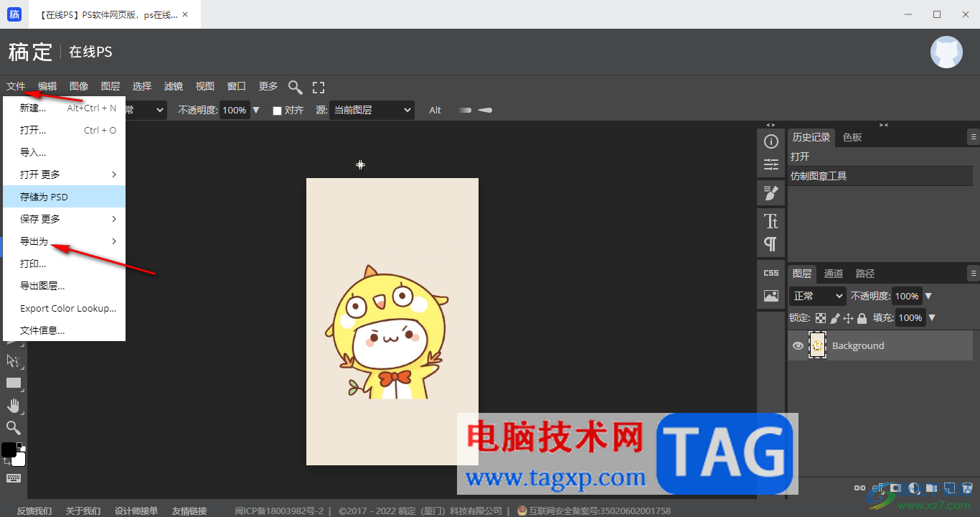980x517 pixels.
Task: Choose 打印... from the File menu
Action: coord(65,264)
